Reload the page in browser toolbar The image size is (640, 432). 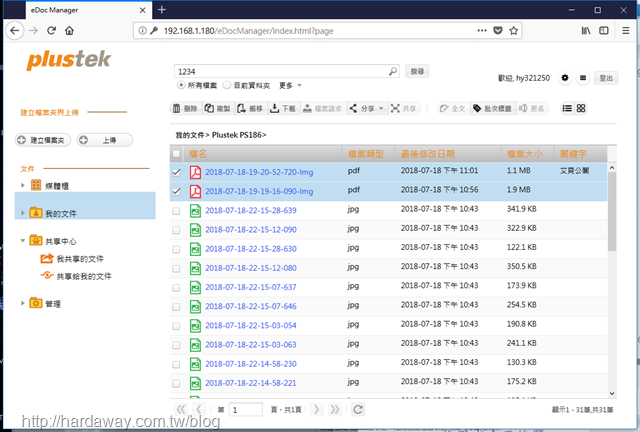click(51, 31)
